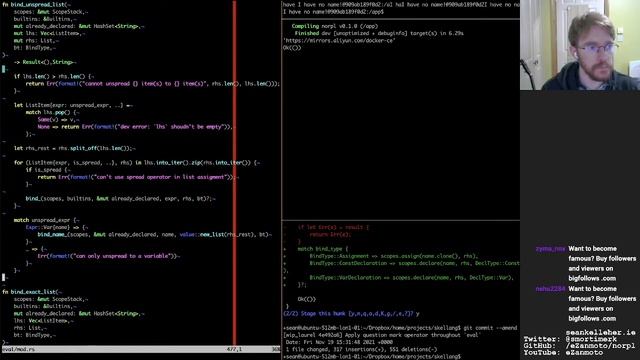Click the "Date: Fri Nov 19" commit date line

click(339, 342)
